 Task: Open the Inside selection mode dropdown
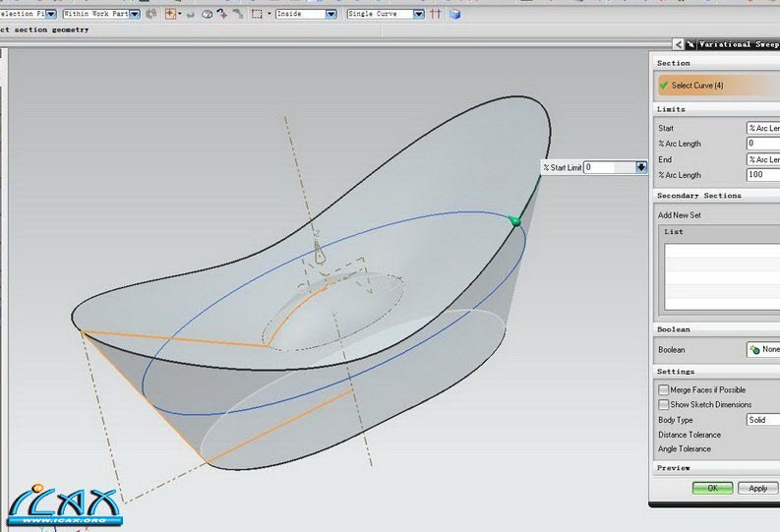[330, 14]
